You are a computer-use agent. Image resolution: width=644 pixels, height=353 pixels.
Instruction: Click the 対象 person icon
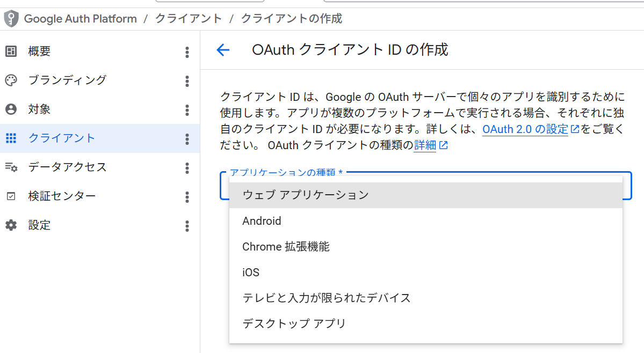click(11, 109)
